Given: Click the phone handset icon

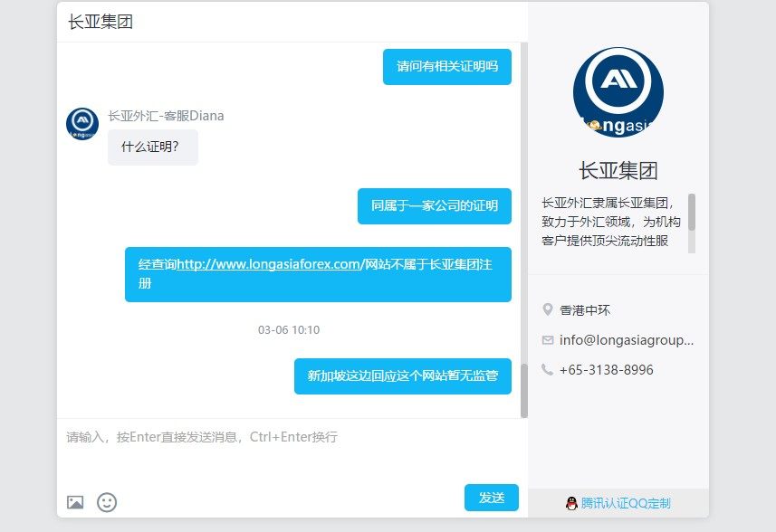Looking at the screenshot, I should pos(547,369).
